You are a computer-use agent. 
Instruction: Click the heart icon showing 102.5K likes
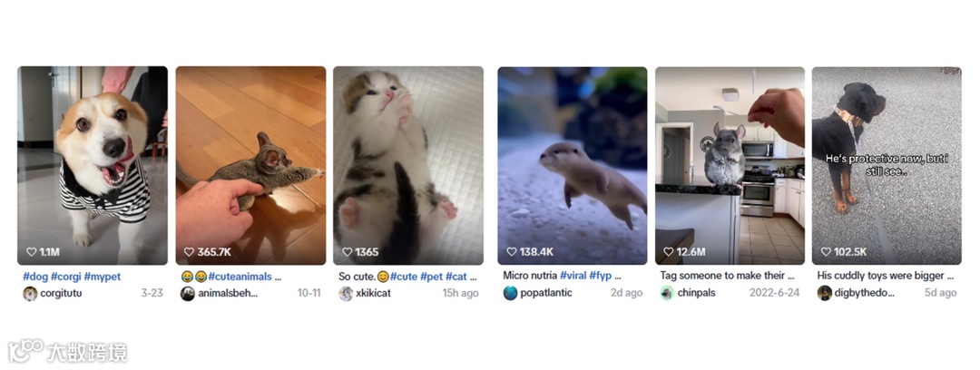(x=826, y=252)
